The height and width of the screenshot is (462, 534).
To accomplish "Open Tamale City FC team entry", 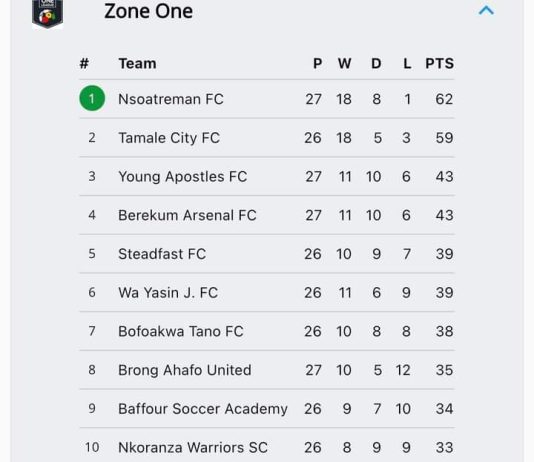I will point(169,138).
